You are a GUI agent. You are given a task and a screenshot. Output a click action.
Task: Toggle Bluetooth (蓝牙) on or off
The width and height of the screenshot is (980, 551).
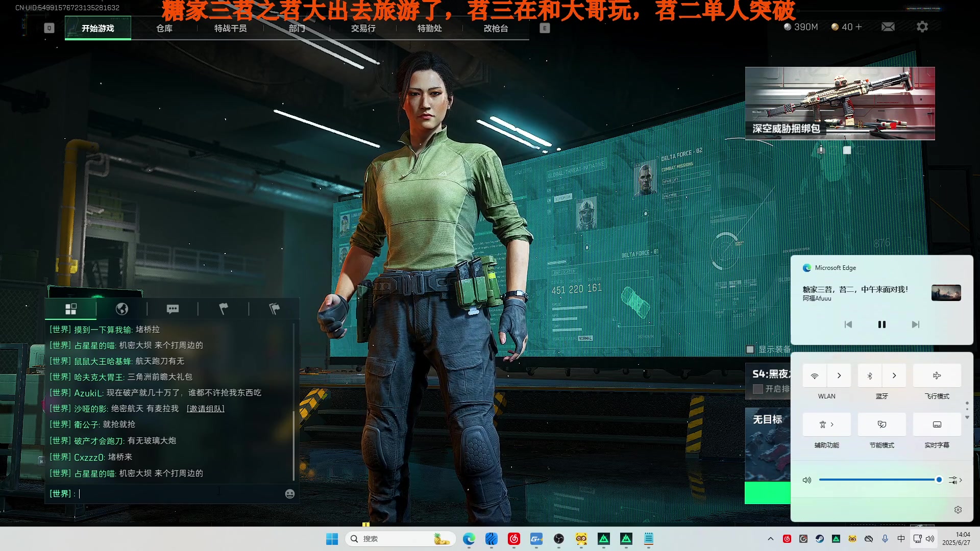(x=870, y=375)
